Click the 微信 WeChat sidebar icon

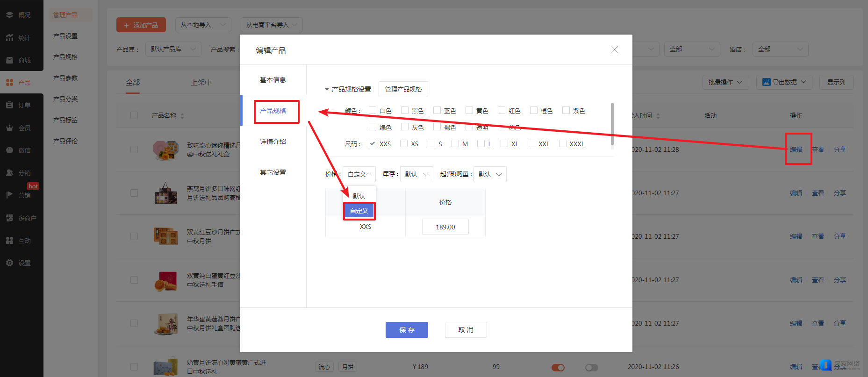(9, 150)
